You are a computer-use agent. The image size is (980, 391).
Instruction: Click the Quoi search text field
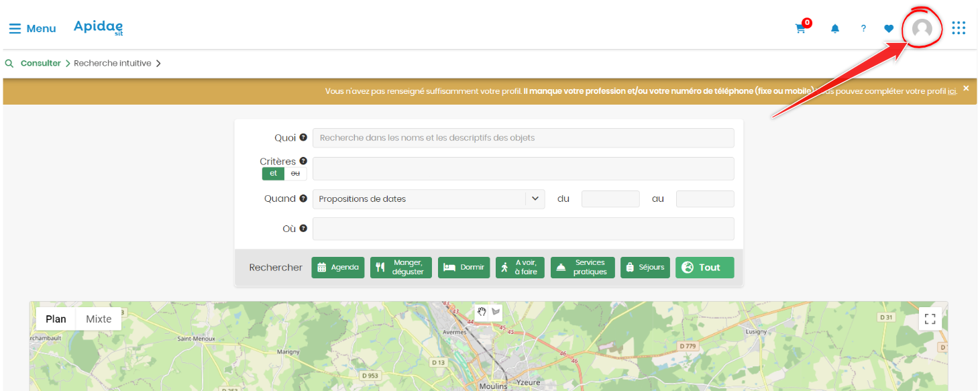click(x=523, y=138)
